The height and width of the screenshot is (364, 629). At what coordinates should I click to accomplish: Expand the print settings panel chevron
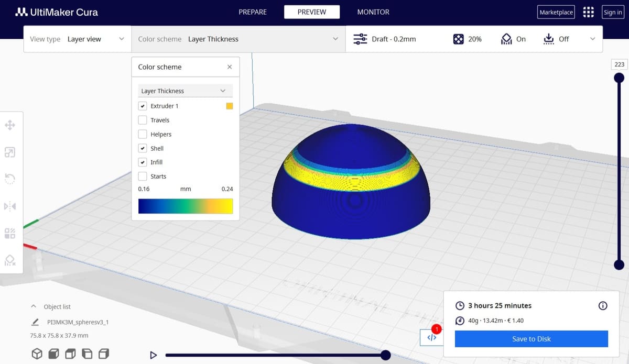click(x=593, y=39)
